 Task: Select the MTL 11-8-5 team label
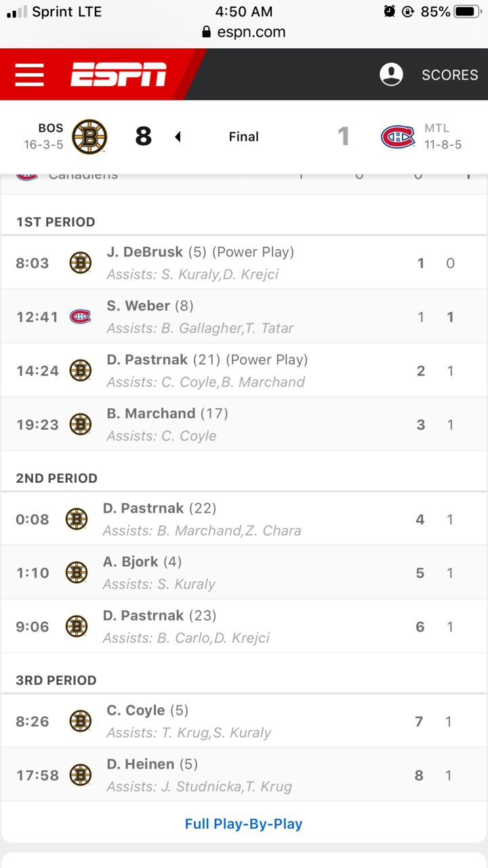tap(443, 136)
